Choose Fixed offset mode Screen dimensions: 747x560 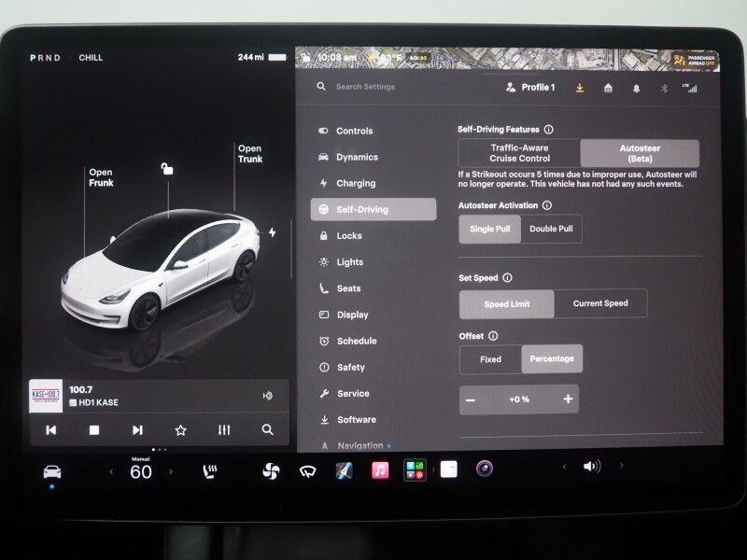(x=491, y=359)
